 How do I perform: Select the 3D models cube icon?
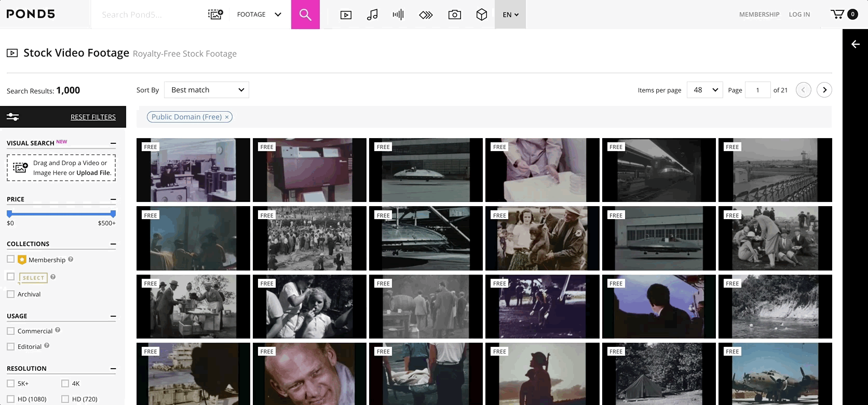point(481,15)
